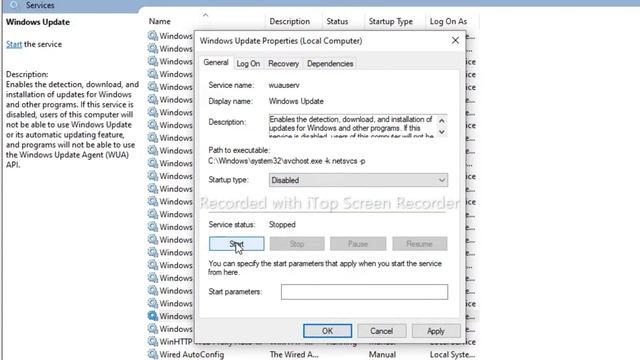640x360 pixels.
Task: Click the Status column header in Services
Action: click(x=337, y=21)
